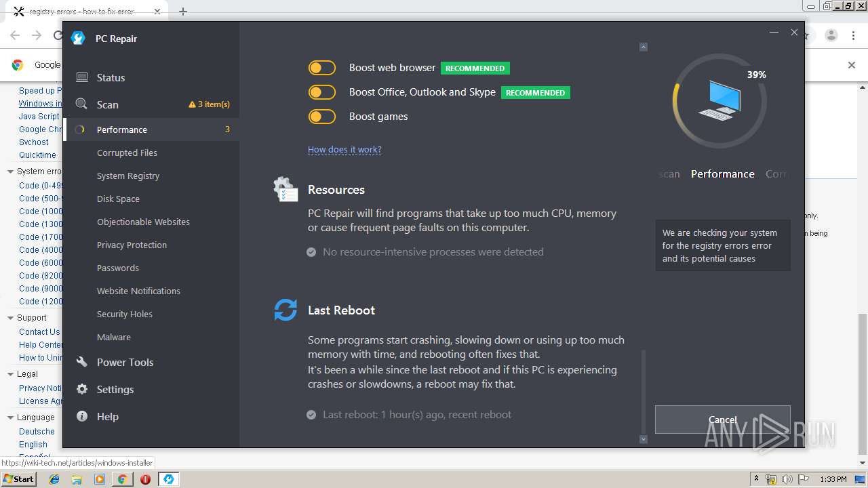Open Security Holes category

[x=125, y=314]
